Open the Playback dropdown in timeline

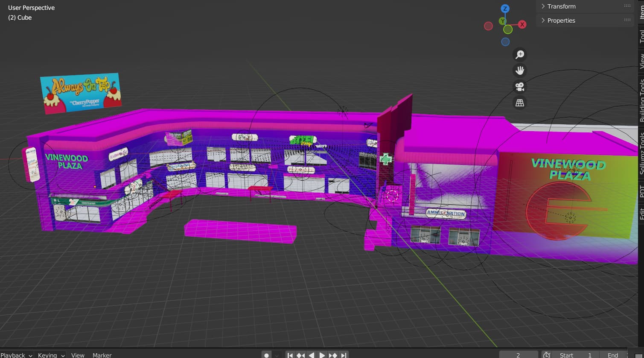point(16,355)
